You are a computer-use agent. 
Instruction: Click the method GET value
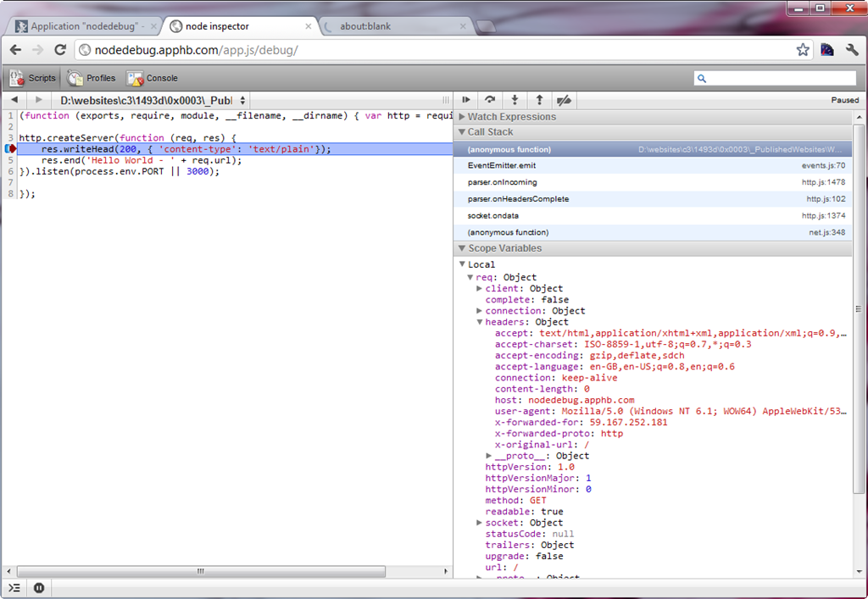point(538,501)
